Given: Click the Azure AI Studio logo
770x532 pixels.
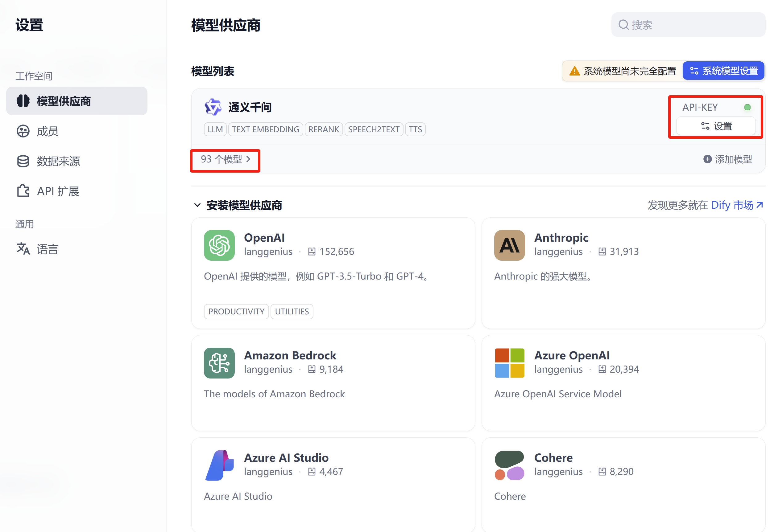Looking at the screenshot, I should pos(219,465).
